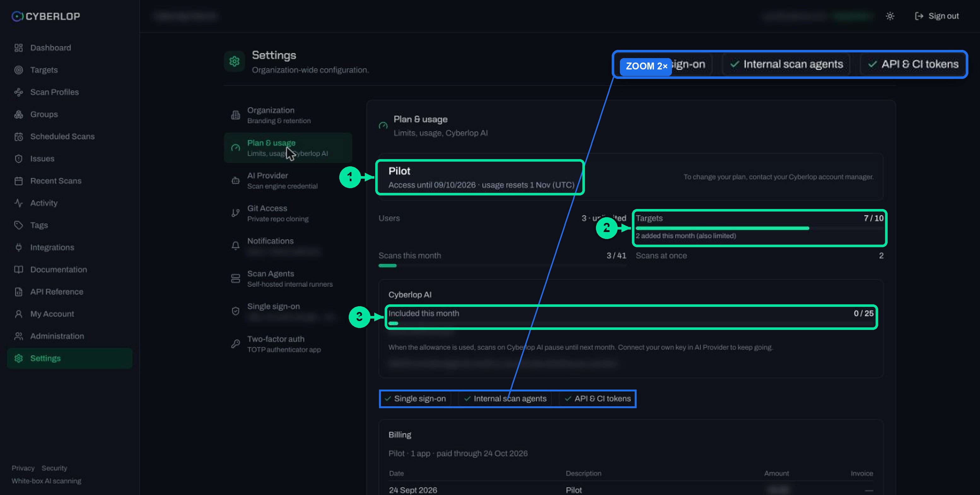Select the Scan Profiles icon

[18, 92]
